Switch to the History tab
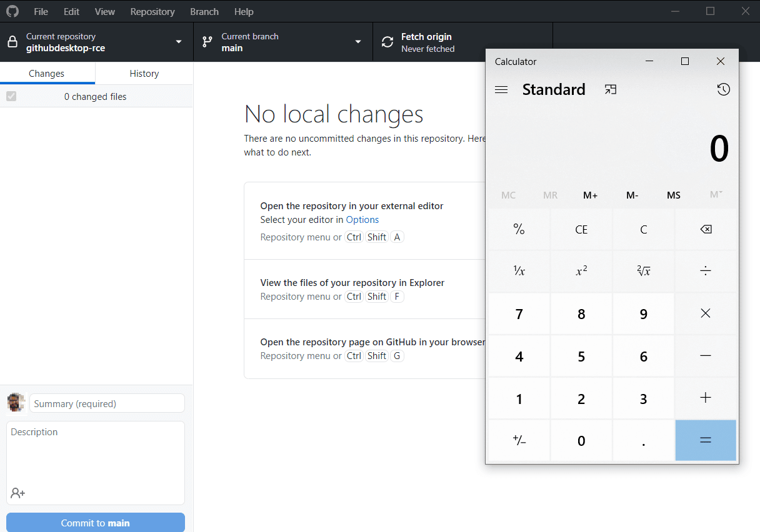Viewport: 760px width, 532px height. [144, 73]
